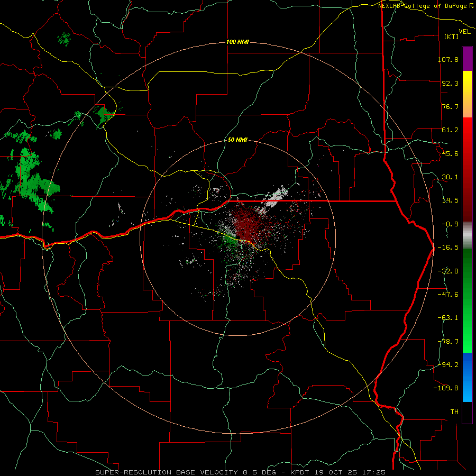Click the 92.3 velocity scale value
This screenshot has width=476, height=476.
[450, 83]
